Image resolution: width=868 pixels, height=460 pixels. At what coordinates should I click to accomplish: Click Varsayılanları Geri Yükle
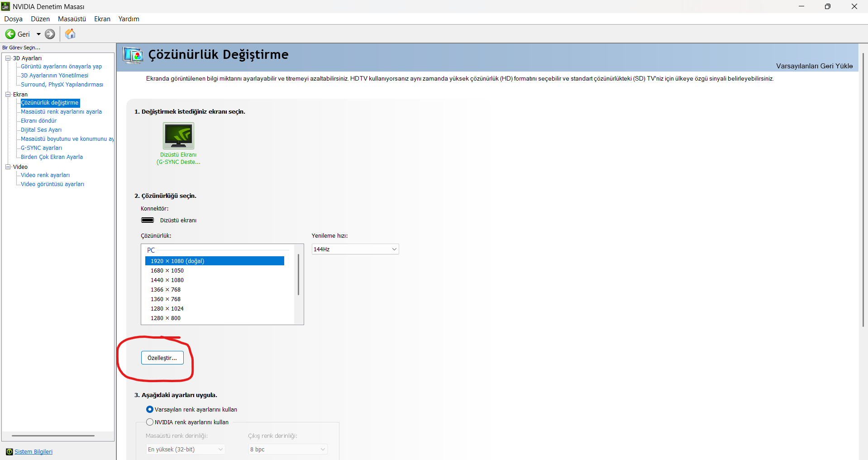(814, 66)
